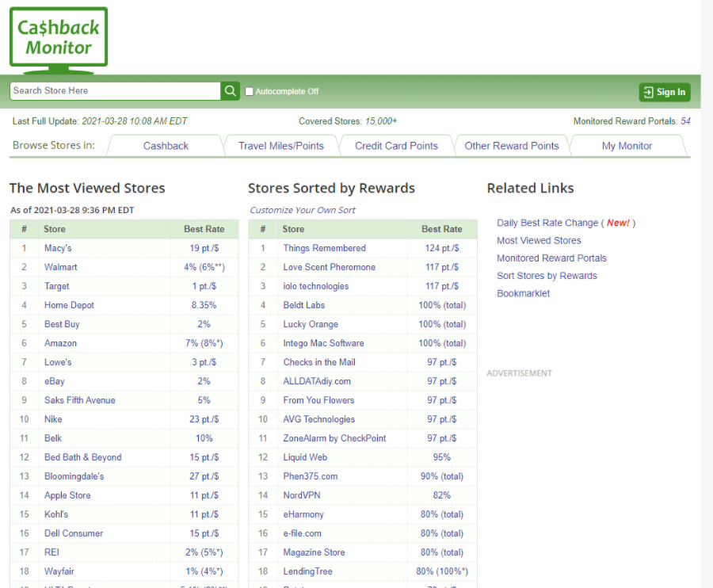The width and height of the screenshot is (713, 588).
Task: Open the Amazon store link
Action: (x=60, y=343)
